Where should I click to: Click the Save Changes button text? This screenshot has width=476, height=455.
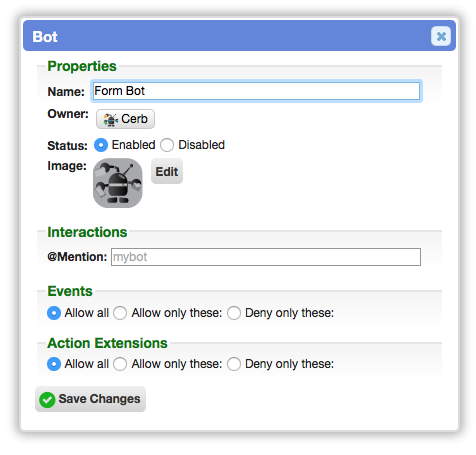tap(99, 399)
